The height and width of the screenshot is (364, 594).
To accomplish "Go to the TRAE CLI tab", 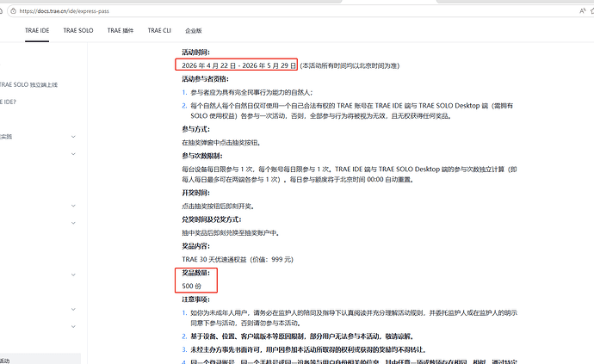I will pyautogui.click(x=159, y=30).
